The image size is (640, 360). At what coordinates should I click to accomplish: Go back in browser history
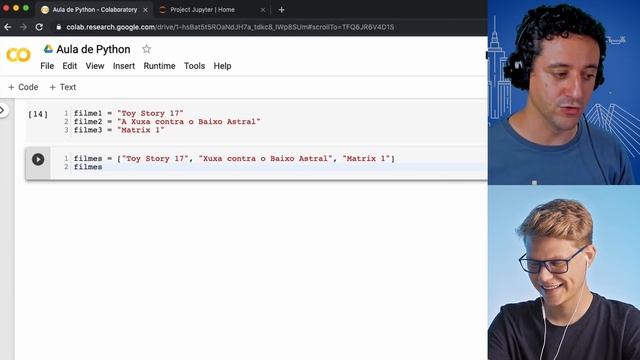[8, 27]
